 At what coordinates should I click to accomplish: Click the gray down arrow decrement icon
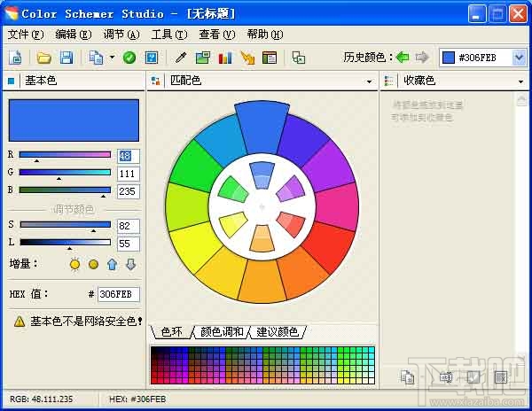coord(131,264)
